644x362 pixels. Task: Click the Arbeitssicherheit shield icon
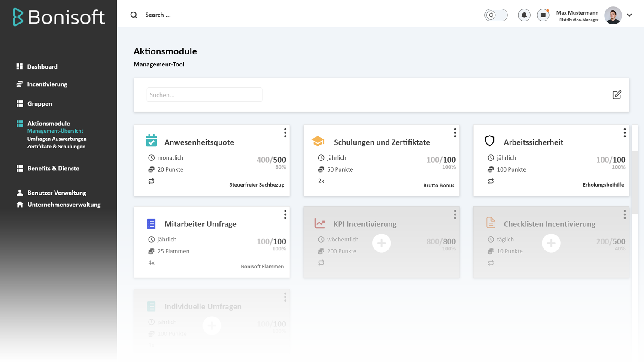tap(489, 141)
